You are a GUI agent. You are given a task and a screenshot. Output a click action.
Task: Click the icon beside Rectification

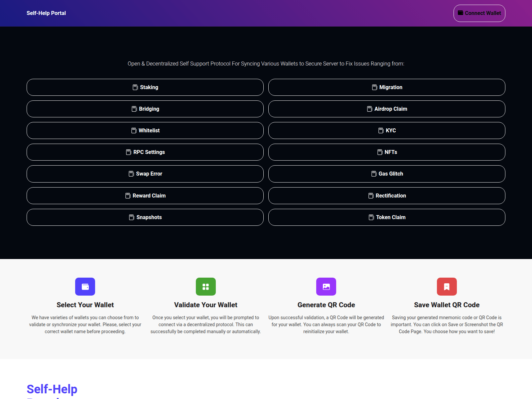(371, 196)
